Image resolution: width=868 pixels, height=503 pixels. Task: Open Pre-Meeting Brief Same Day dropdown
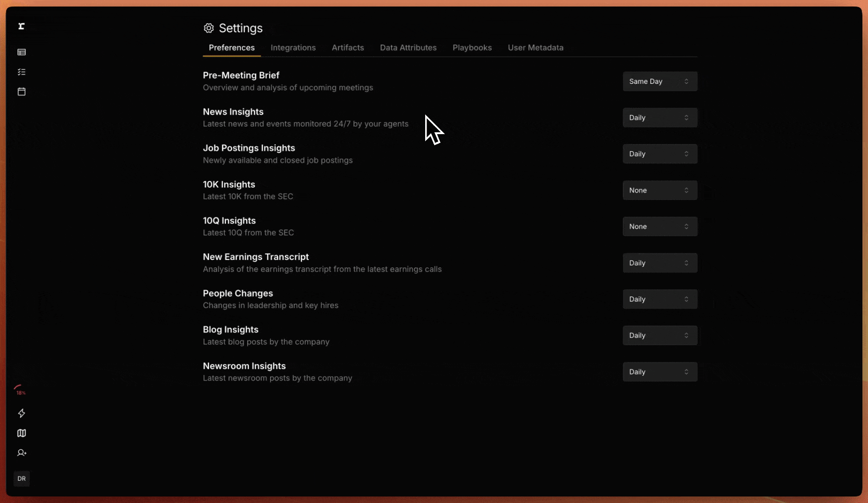(x=659, y=82)
